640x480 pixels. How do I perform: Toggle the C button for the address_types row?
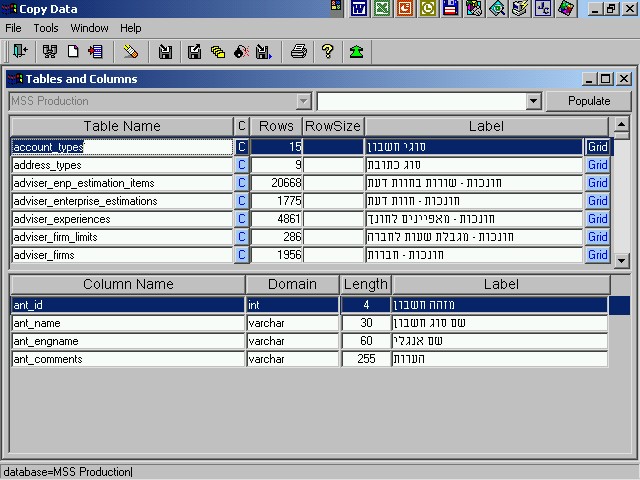click(241, 165)
